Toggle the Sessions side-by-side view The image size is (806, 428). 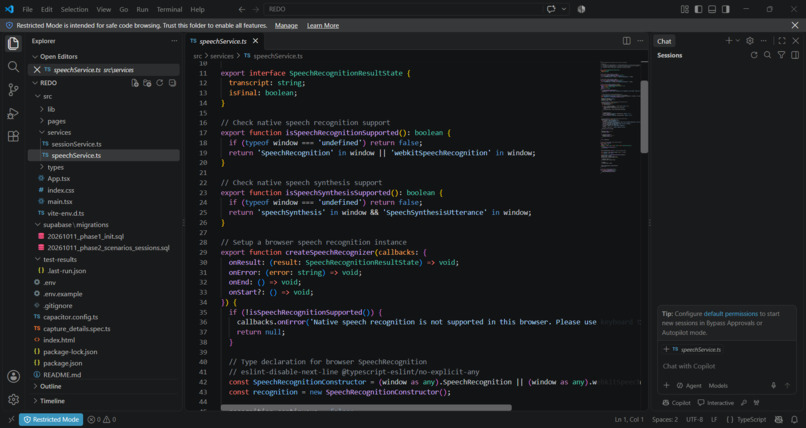pos(795,55)
